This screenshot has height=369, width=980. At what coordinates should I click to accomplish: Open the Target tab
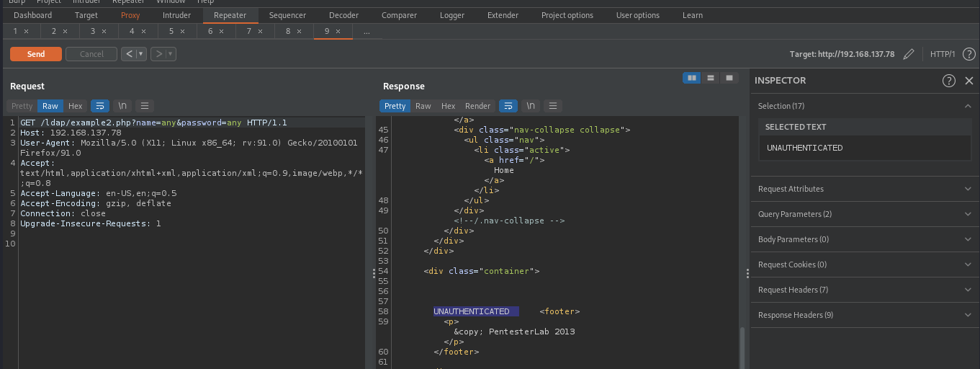coord(86,15)
